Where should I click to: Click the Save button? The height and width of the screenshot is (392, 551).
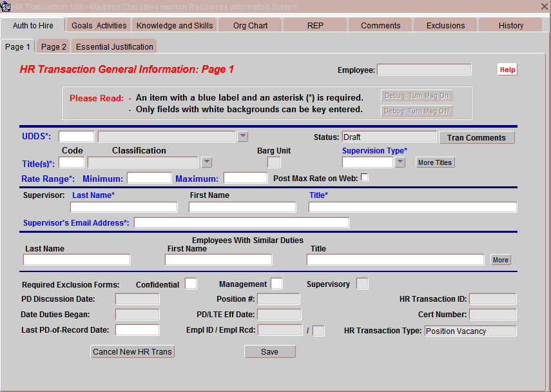270,351
